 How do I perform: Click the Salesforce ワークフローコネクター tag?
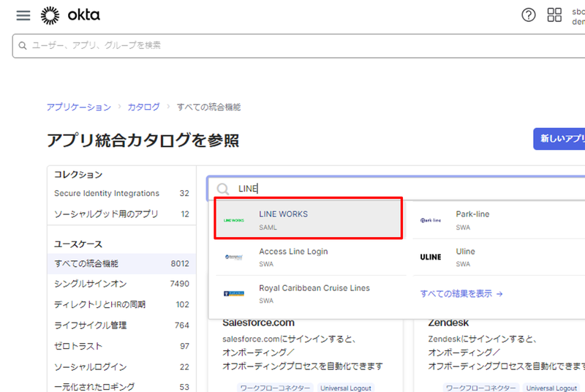[x=275, y=388]
